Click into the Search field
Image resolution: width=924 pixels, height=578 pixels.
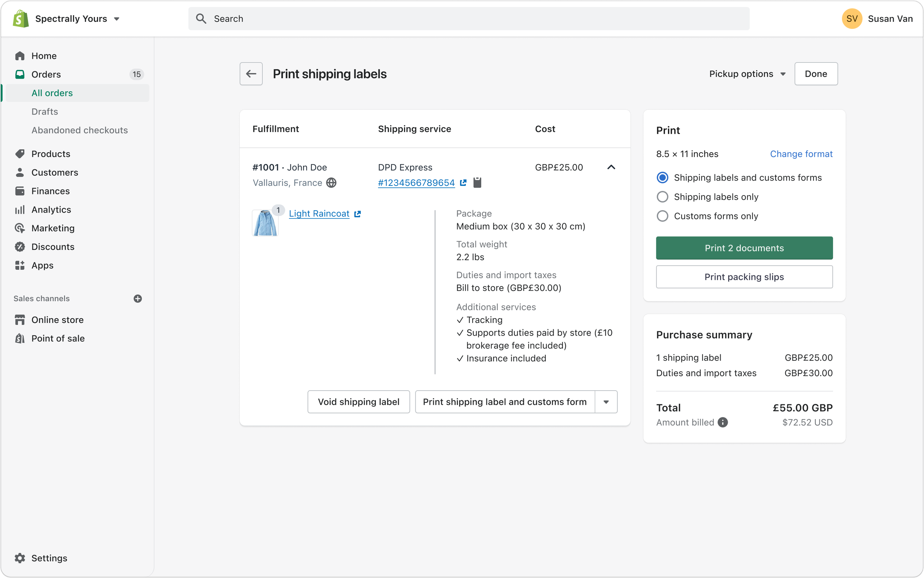(x=468, y=19)
